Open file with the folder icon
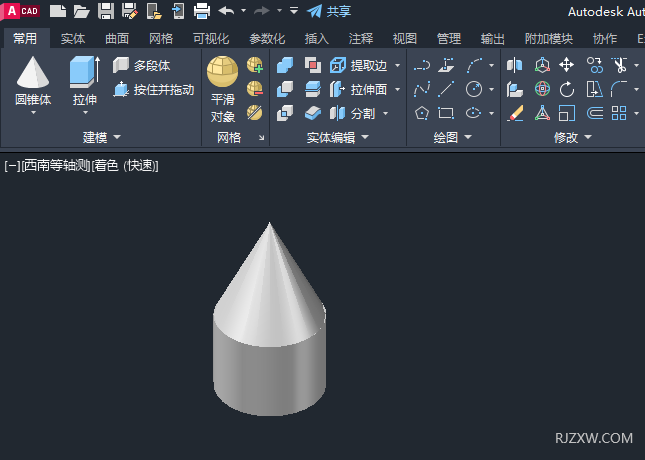 82,11
